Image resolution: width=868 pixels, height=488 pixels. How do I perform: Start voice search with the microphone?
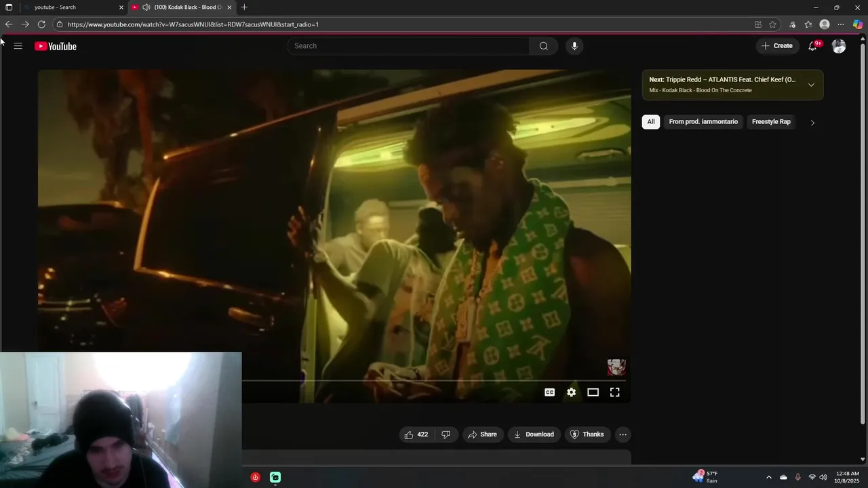coord(574,46)
